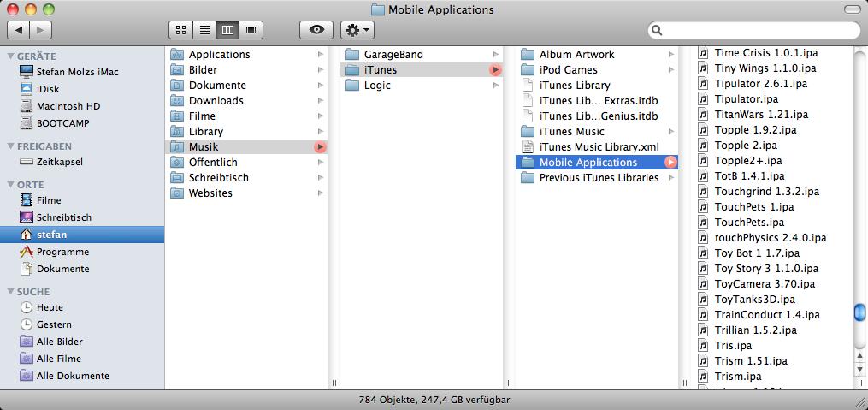
Task: Open the Websites folder
Action: click(x=247, y=193)
